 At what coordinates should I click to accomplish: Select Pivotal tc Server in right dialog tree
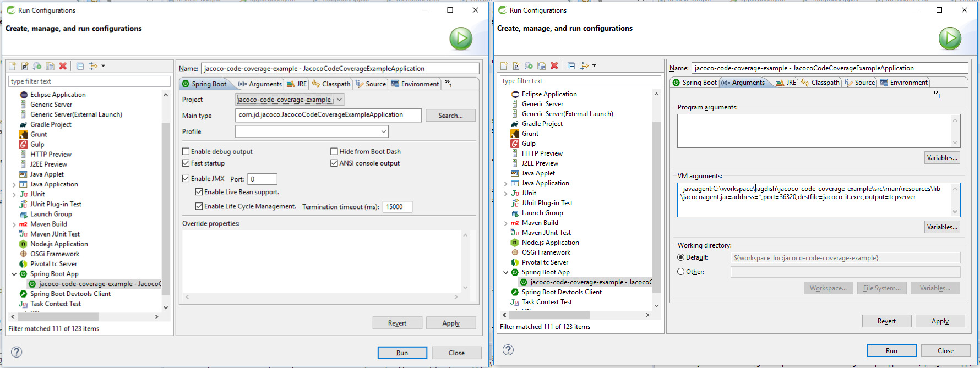tap(545, 262)
